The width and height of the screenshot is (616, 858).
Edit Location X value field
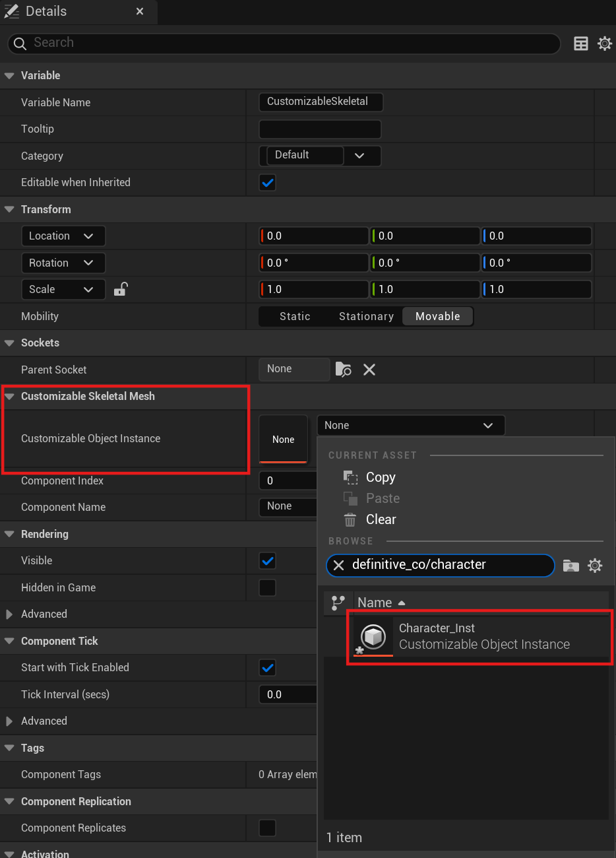pos(314,236)
